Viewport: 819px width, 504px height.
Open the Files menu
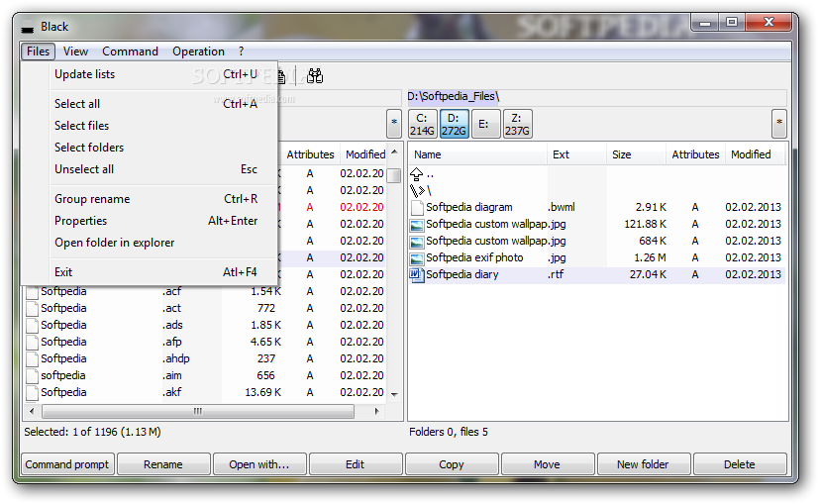[x=39, y=51]
